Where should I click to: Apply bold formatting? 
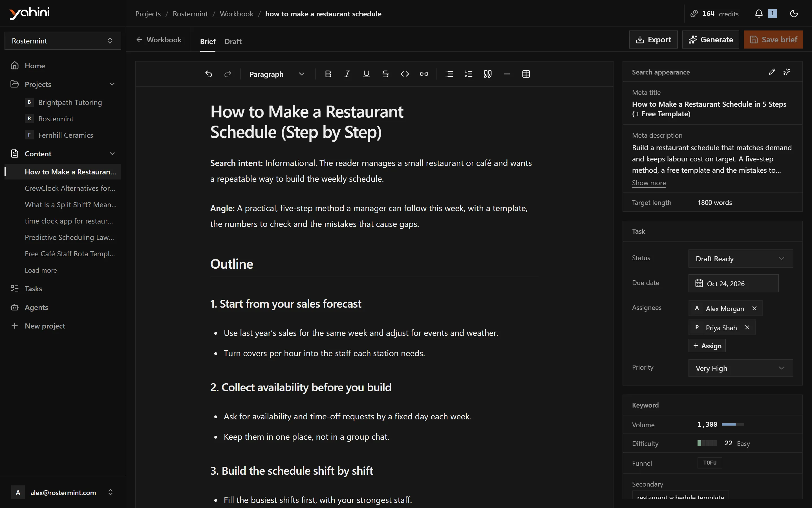click(328, 74)
